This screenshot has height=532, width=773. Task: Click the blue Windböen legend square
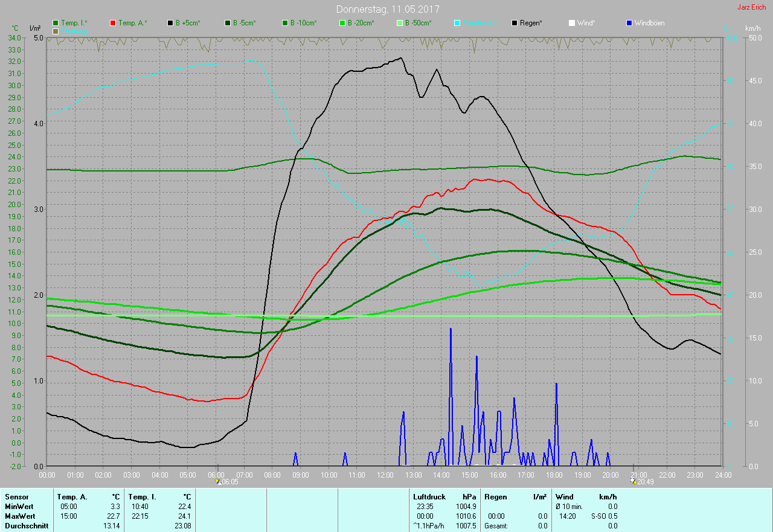[x=629, y=23]
